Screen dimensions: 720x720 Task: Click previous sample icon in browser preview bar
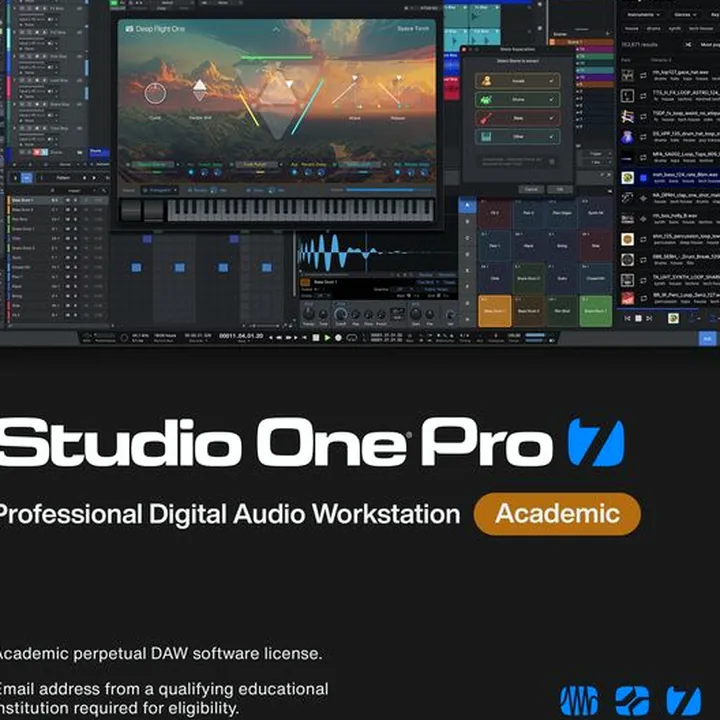(x=627, y=318)
